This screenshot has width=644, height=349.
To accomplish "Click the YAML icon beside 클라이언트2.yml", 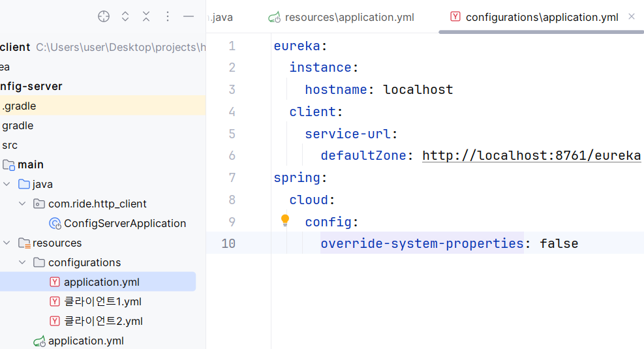I will tap(55, 321).
